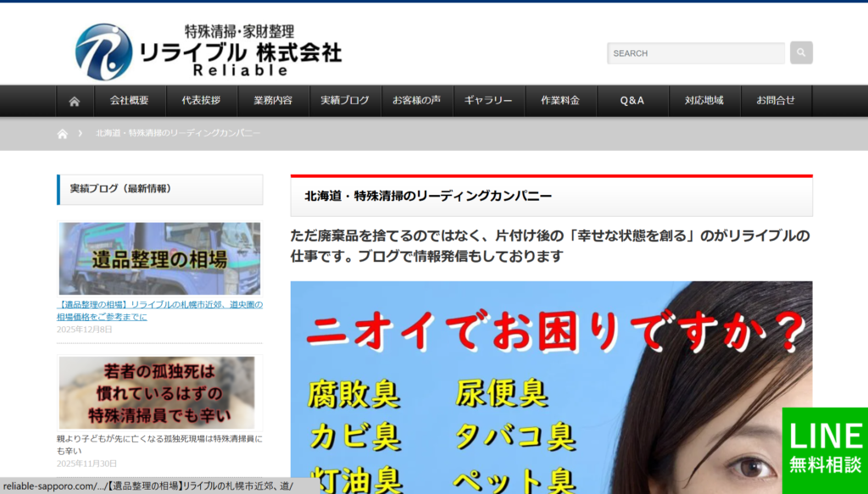Open the ギャラリー menu item
Image resolution: width=868 pixels, height=494 pixels.
click(x=488, y=101)
